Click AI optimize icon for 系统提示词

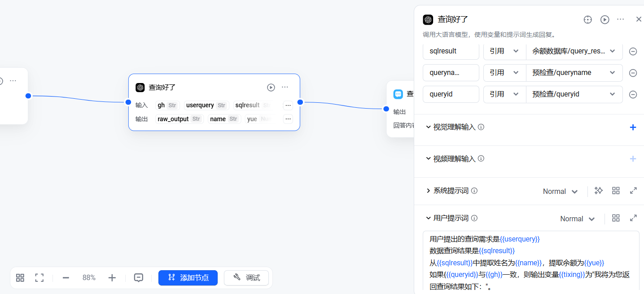coord(598,191)
